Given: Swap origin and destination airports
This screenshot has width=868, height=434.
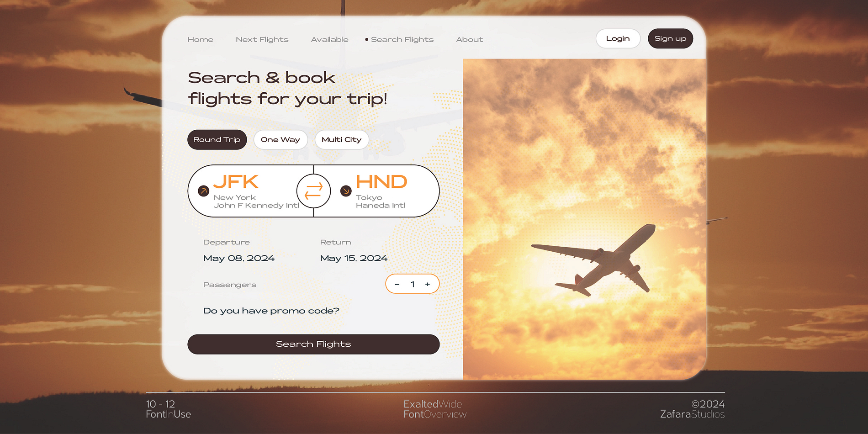Looking at the screenshot, I should click(313, 191).
